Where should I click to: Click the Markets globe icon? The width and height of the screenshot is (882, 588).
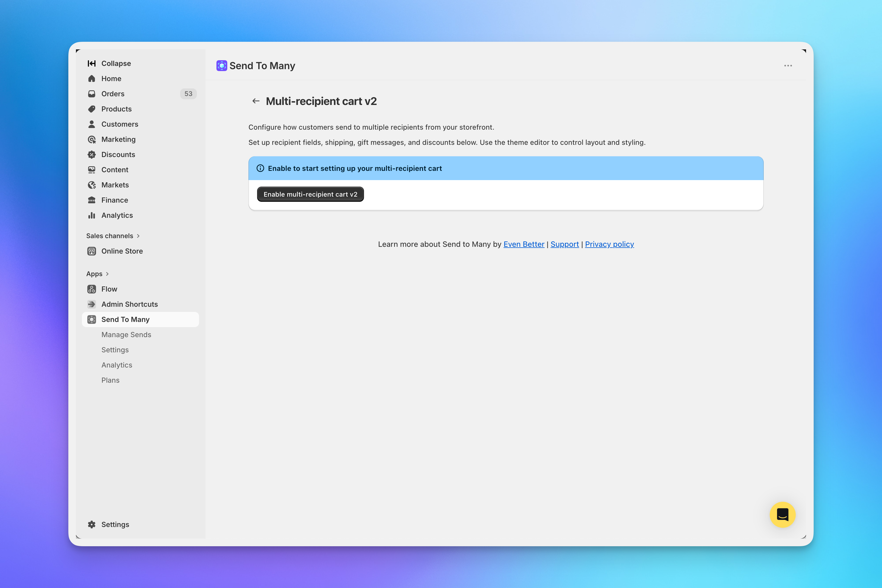[x=91, y=185]
